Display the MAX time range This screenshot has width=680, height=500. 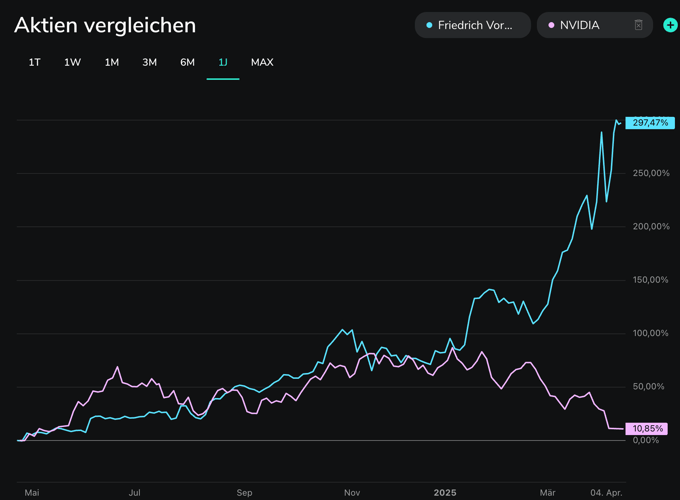click(262, 62)
